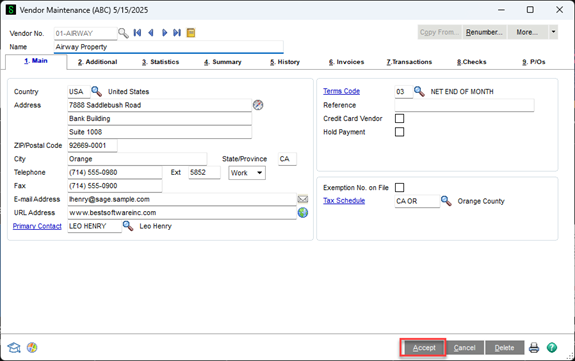Select the Summary tab

[223, 62]
